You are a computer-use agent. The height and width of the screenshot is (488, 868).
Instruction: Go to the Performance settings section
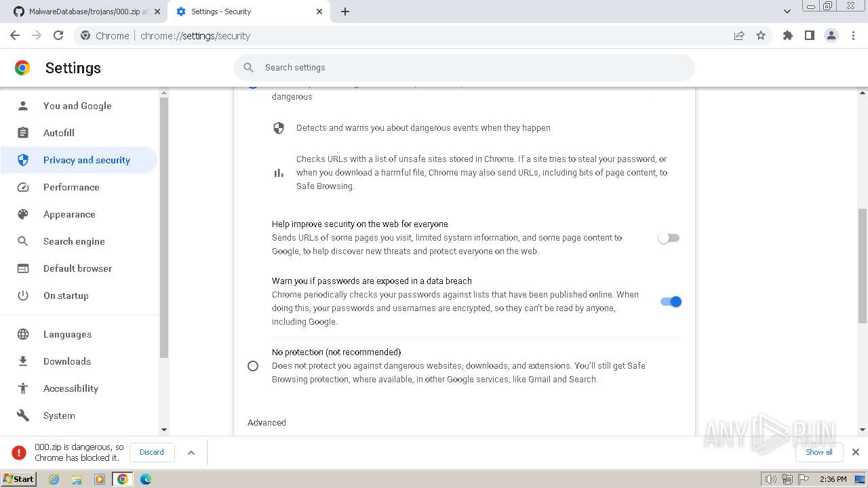(79, 187)
